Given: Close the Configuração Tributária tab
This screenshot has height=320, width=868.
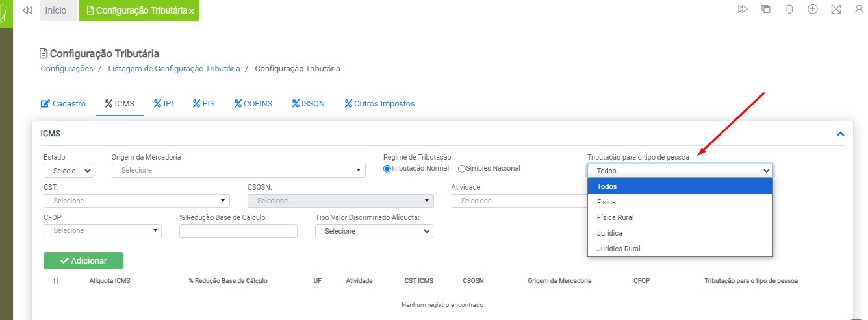Looking at the screenshot, I should point(192,12).
